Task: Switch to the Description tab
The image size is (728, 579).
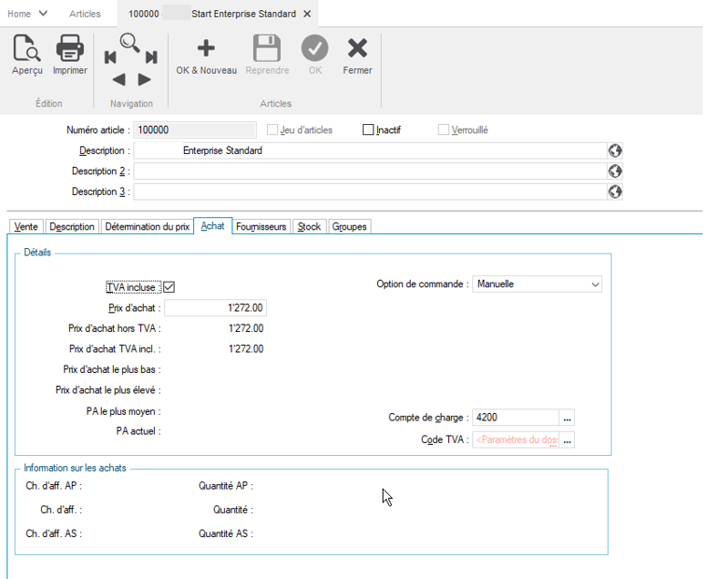Action: click(72, 227)
